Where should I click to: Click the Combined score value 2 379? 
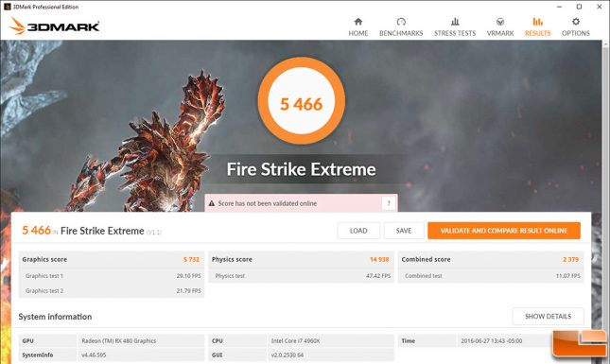(x=570, y=259)
